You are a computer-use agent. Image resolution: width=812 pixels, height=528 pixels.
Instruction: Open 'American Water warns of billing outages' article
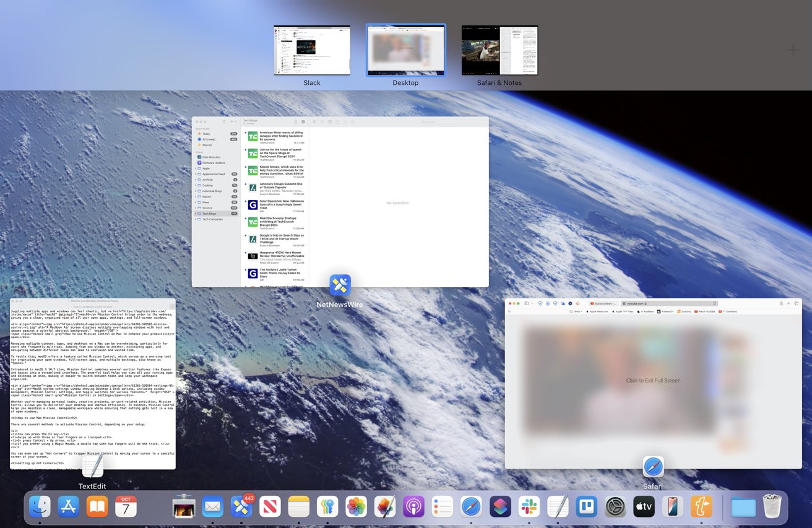[275, 137]
